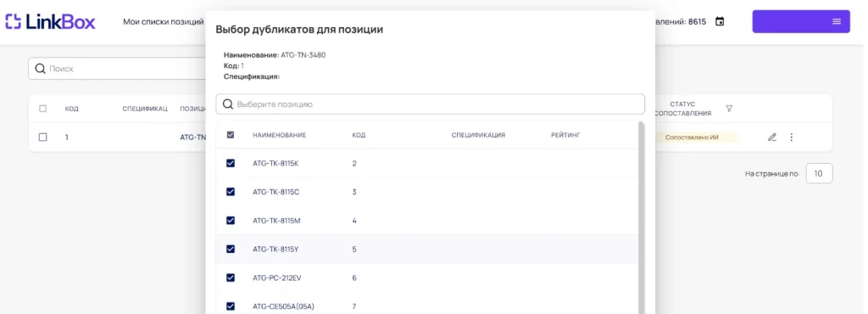Image resolution: width=868 pixels, height=314 pixels.
Task: Open the page size box showing 10
Action: tap(820, 174)
